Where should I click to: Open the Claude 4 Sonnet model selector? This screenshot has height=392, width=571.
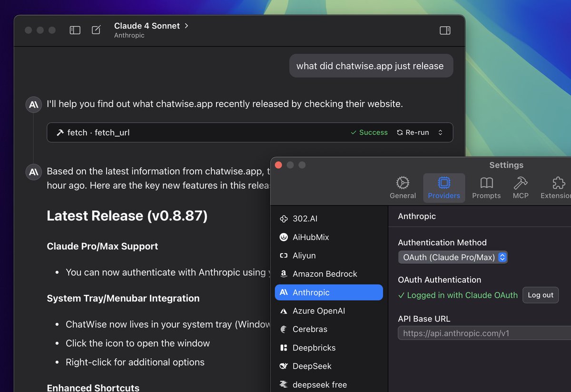151,26
